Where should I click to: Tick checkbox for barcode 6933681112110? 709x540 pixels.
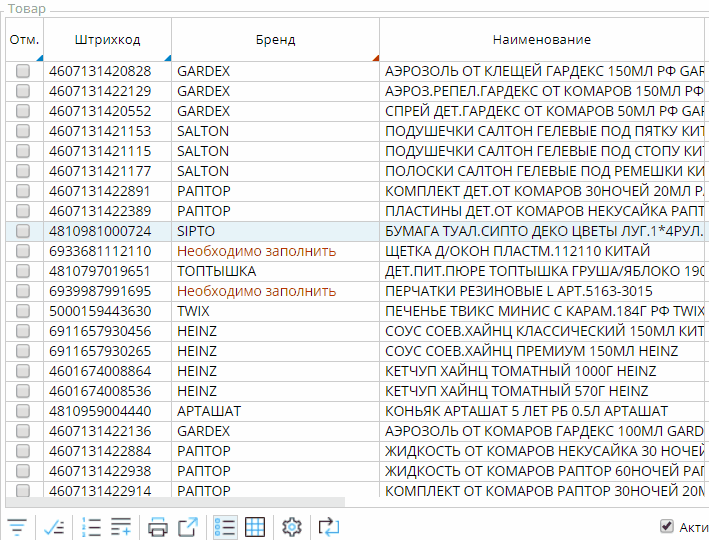point(23,251)
